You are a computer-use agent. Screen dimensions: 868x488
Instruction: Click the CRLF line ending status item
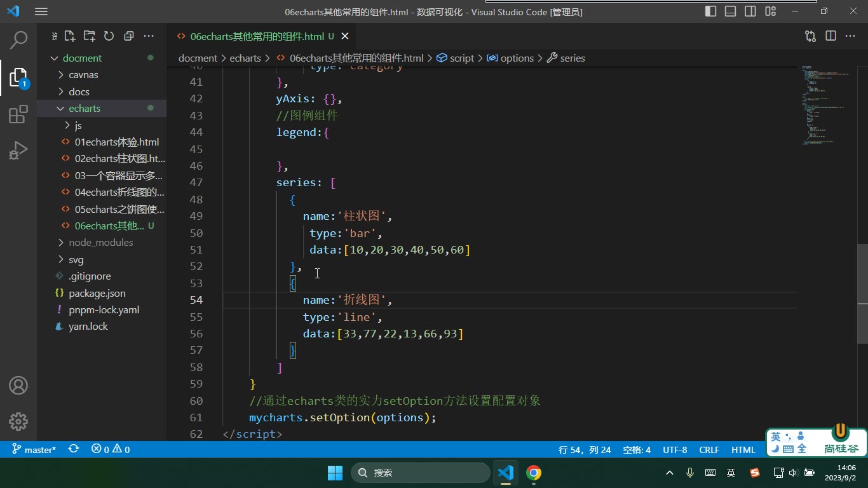click(709, 450)
